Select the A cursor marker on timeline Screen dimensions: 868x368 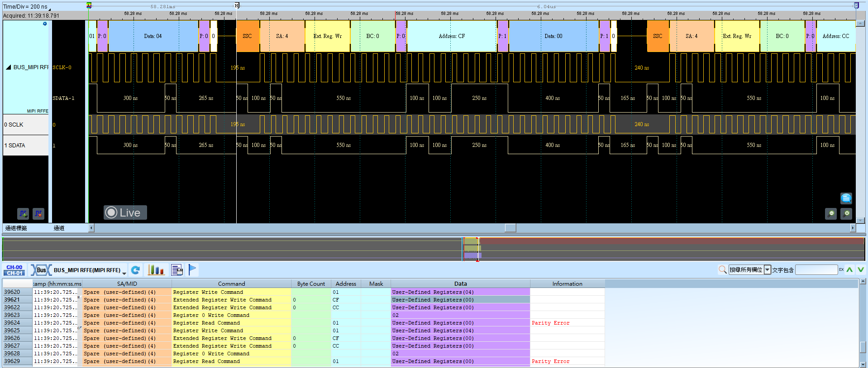(89, 5)
